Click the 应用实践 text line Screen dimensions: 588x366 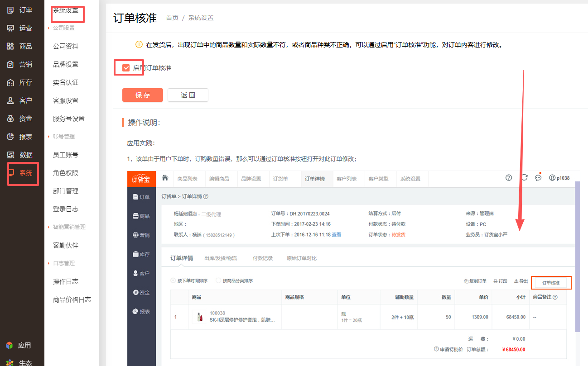141,143
